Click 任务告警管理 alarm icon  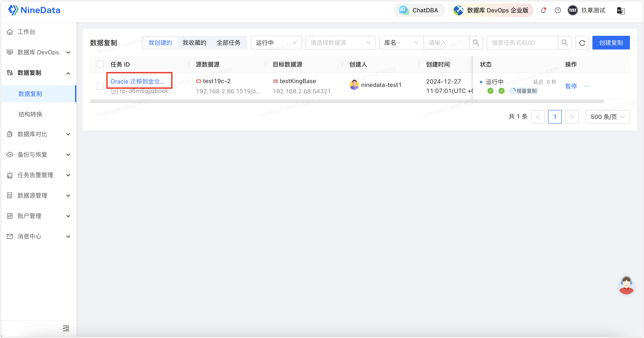(10, 175)
